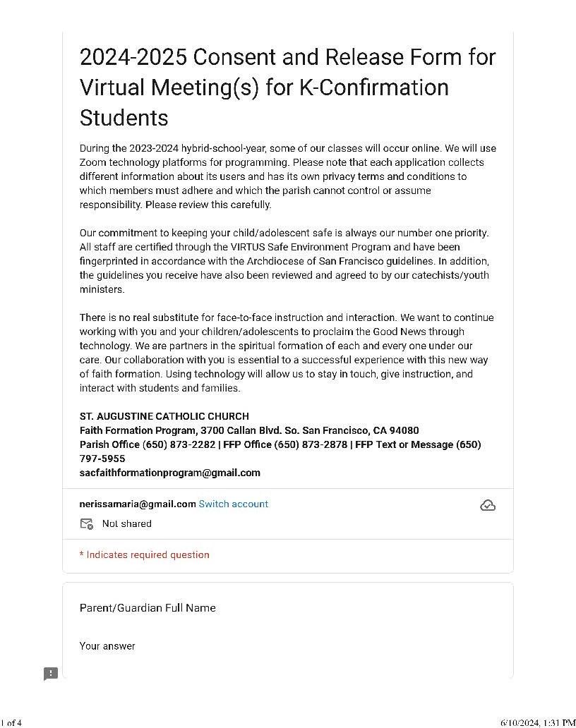Click the Switch account link
This screenshot has height=728, width=576.
point(233,504)
